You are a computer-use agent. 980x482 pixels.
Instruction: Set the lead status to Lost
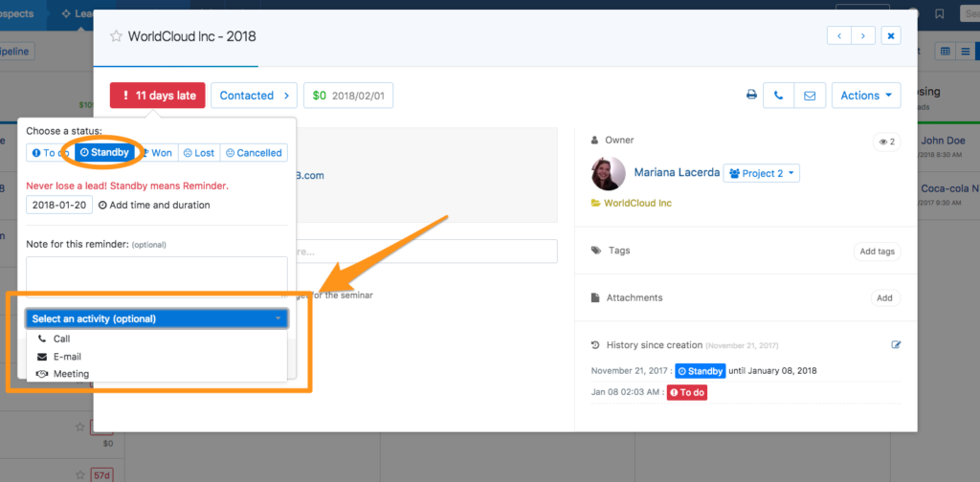click(x=199, y=152)
